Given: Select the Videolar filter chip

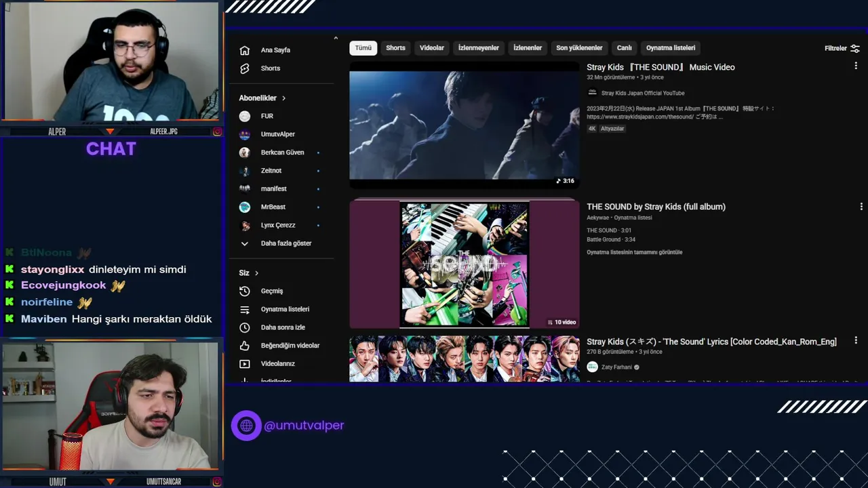Looking at the screenshot, I should (432, 48).
